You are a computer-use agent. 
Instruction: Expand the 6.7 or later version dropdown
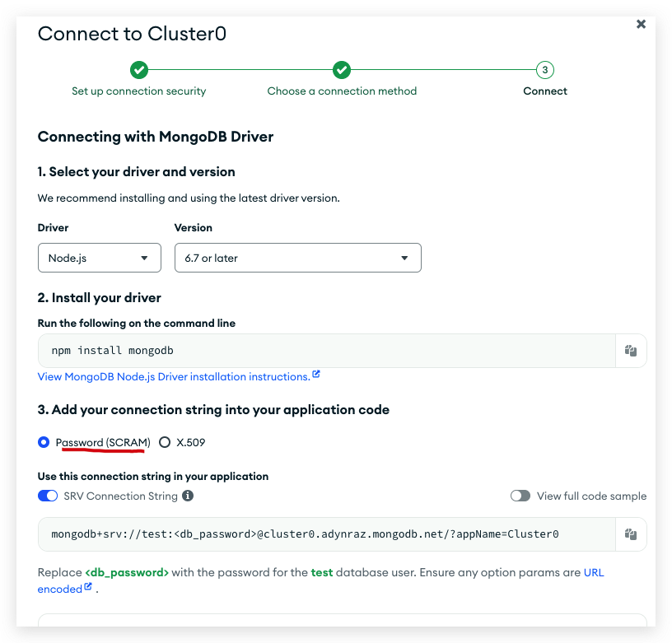(298, 258)
